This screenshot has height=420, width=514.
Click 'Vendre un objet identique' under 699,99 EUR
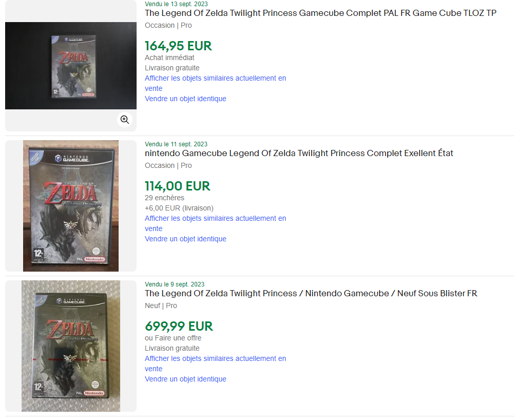tap(185, 379)
